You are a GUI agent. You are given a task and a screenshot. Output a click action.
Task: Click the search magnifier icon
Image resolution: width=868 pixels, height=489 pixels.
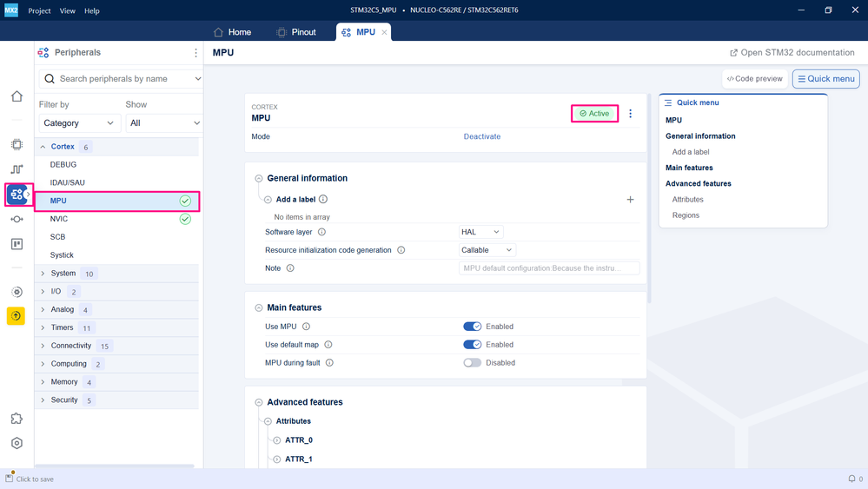[50, 78]
